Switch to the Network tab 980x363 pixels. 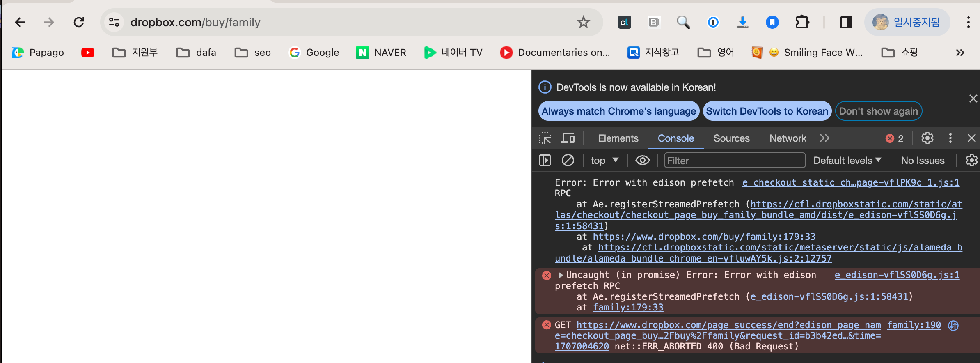(788, 138)
